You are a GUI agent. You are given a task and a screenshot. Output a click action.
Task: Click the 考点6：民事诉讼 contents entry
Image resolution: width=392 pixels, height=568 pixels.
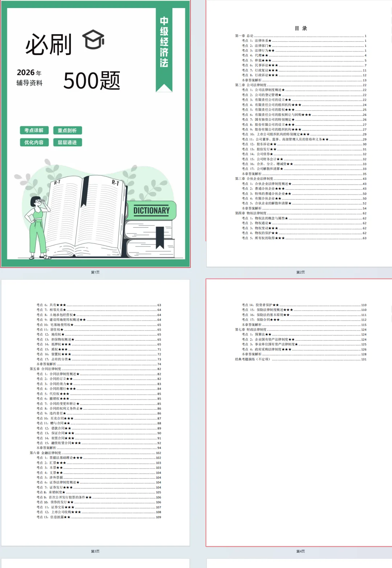(304, 65)
